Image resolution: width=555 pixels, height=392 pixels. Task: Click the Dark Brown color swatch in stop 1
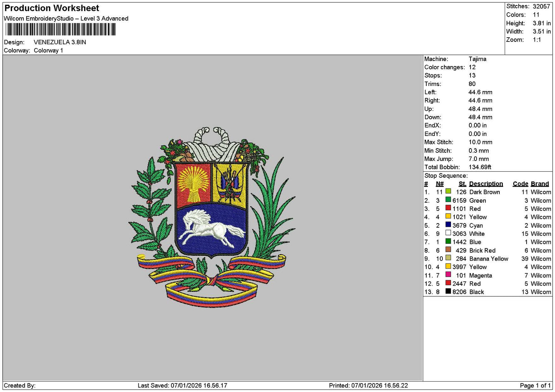(448, 191)
